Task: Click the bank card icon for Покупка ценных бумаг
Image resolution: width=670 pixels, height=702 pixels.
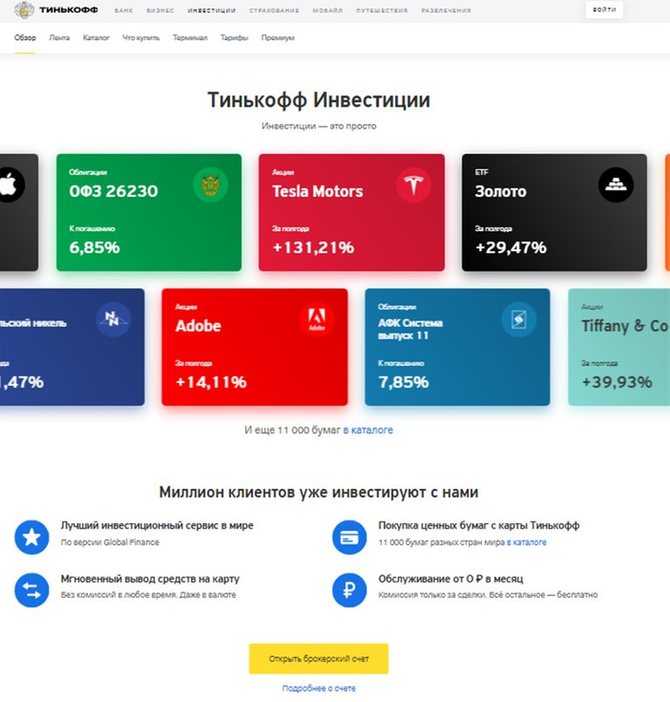Action: [350, 537]
